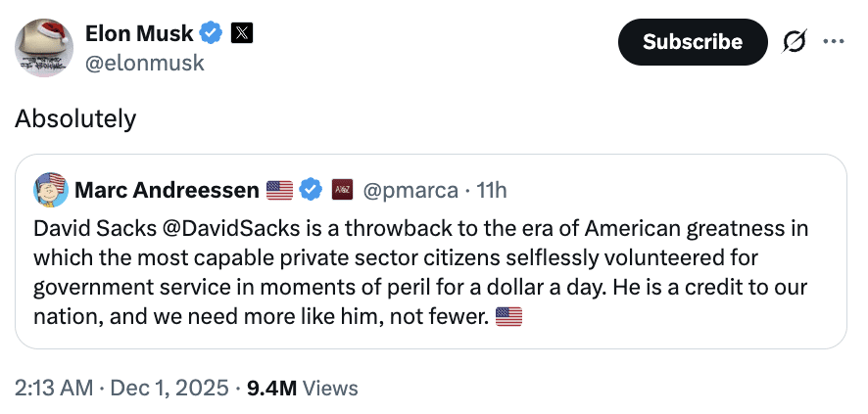Click the Marc Andreessen display name
This screenshot has width=868, height=414.
[x=166, y=189]
